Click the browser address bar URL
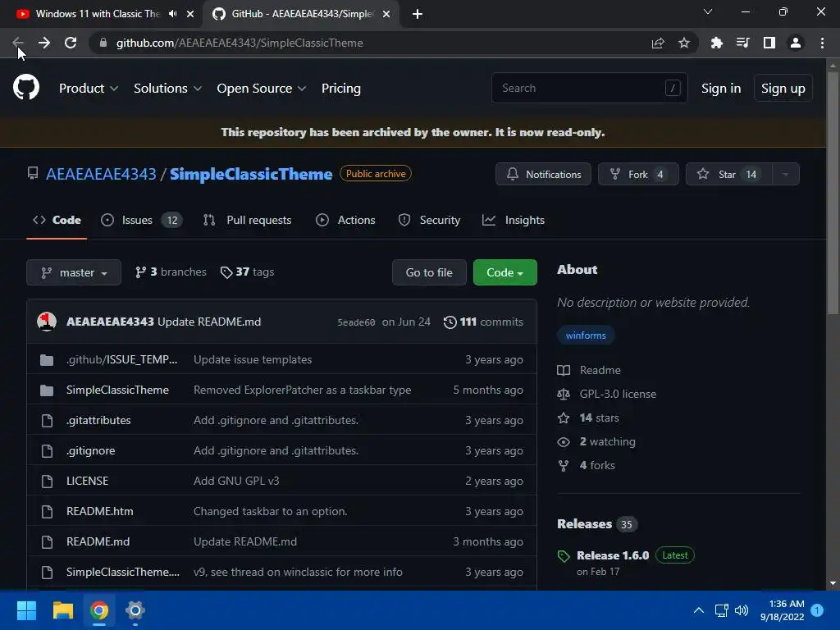840x630 pixels. (240, 43)
